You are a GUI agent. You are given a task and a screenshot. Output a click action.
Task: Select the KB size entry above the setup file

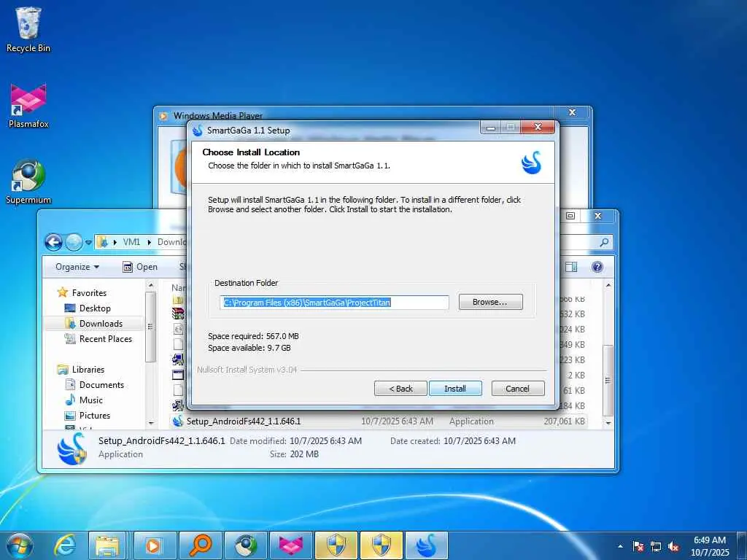[572, 405]
